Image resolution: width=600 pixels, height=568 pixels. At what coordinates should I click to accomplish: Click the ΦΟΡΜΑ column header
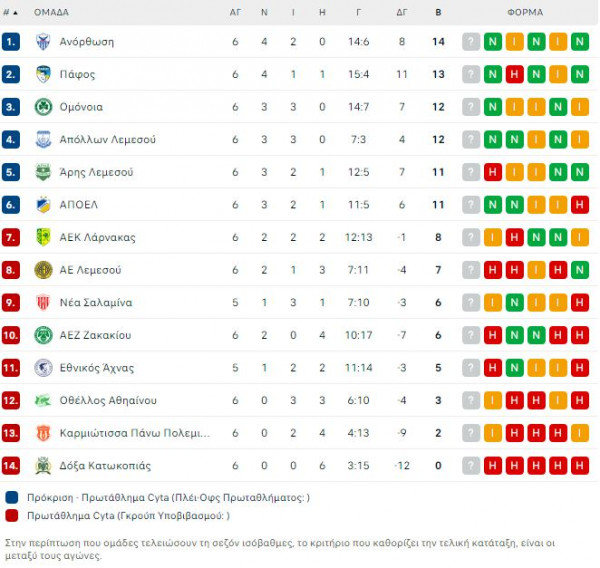525,13
